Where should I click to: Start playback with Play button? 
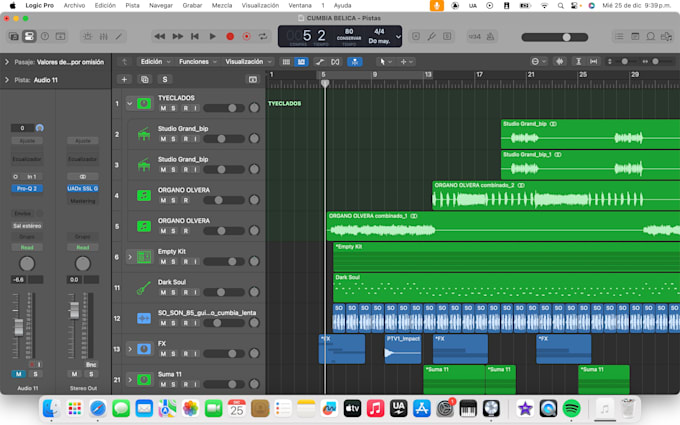pyautogui.click(x=212, y=36)
